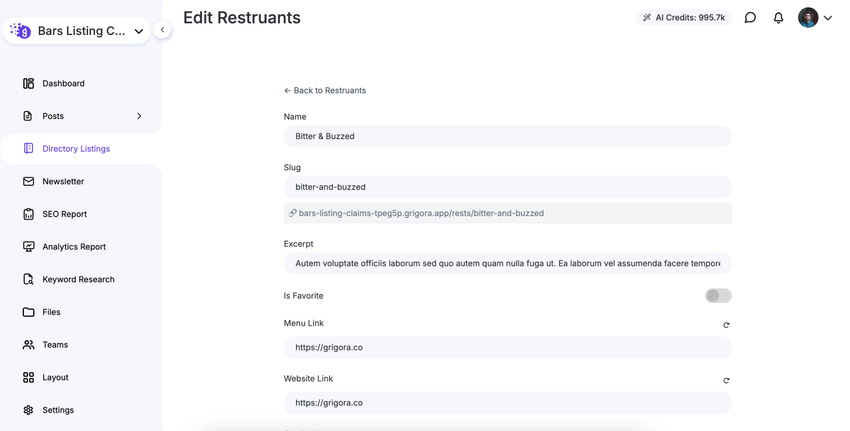Image resolution: width=850 pixels, height=431 pixels.
Task: Expand the Posts submenu arrow
Action: point(139,116)
